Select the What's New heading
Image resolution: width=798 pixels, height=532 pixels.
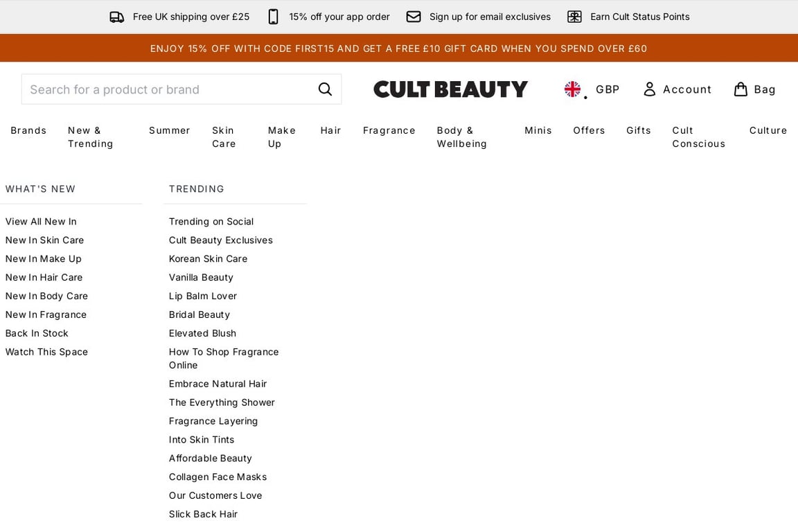coord(40,189)
